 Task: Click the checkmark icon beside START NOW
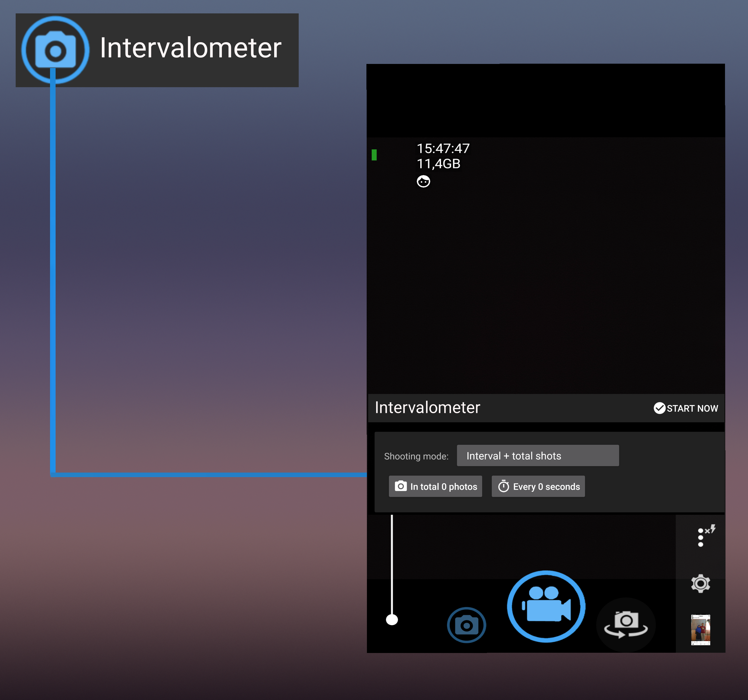tap(659, 408)
